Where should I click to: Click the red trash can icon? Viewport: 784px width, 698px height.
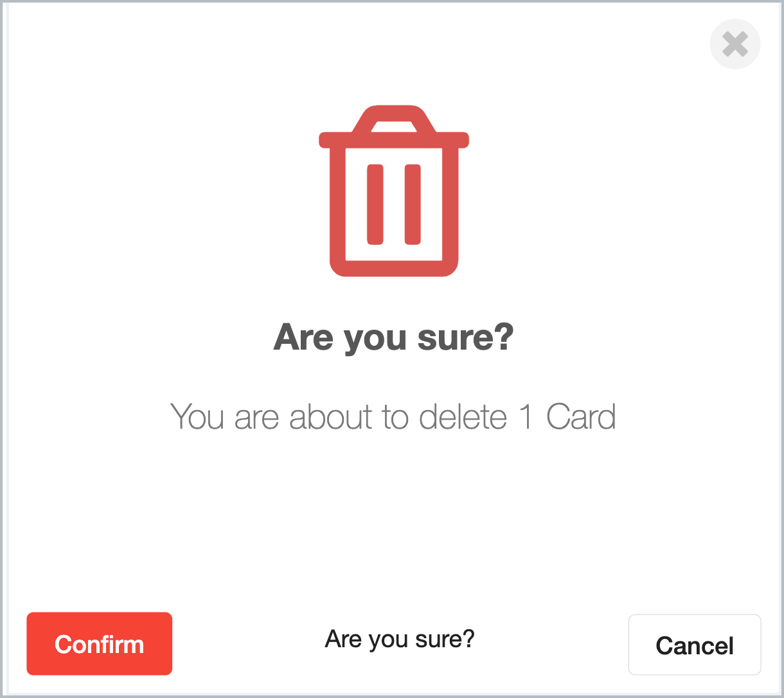(x=394, y=190)
